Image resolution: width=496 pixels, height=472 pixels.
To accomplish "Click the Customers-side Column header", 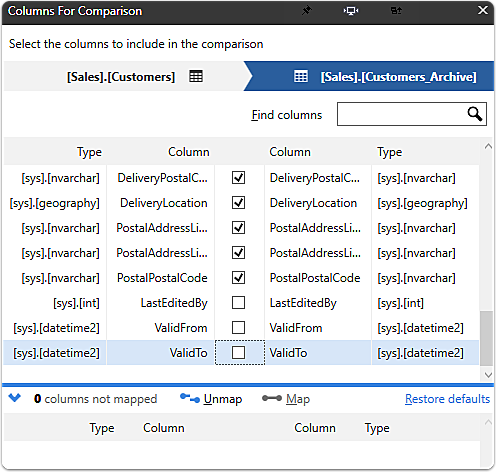I will click(189, 152).
